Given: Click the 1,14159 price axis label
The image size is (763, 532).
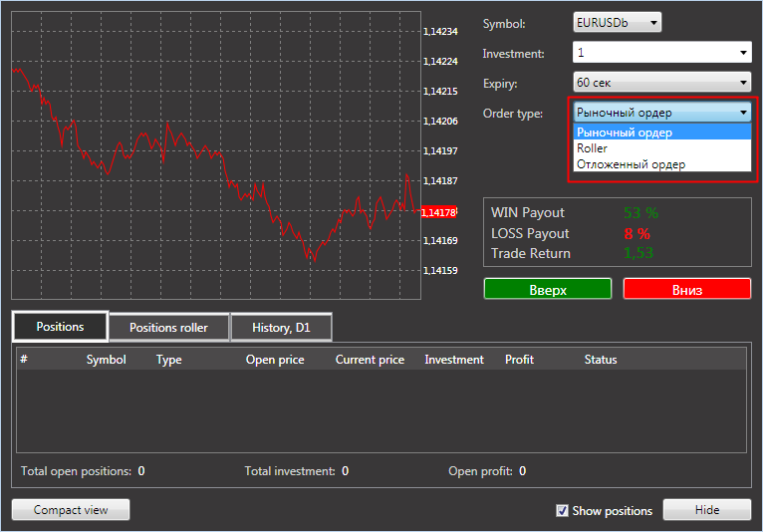Looking at the screenshot, I should coord(440,270).
